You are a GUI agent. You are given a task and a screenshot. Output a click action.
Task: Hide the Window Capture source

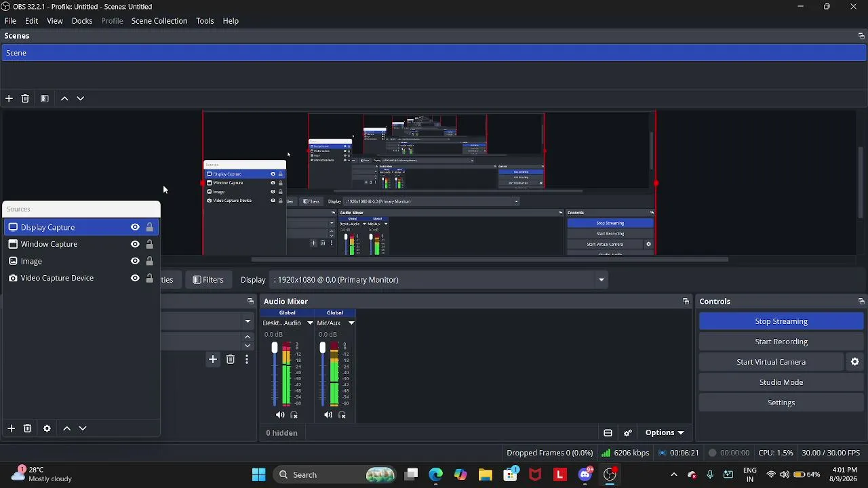click(135, 244)
